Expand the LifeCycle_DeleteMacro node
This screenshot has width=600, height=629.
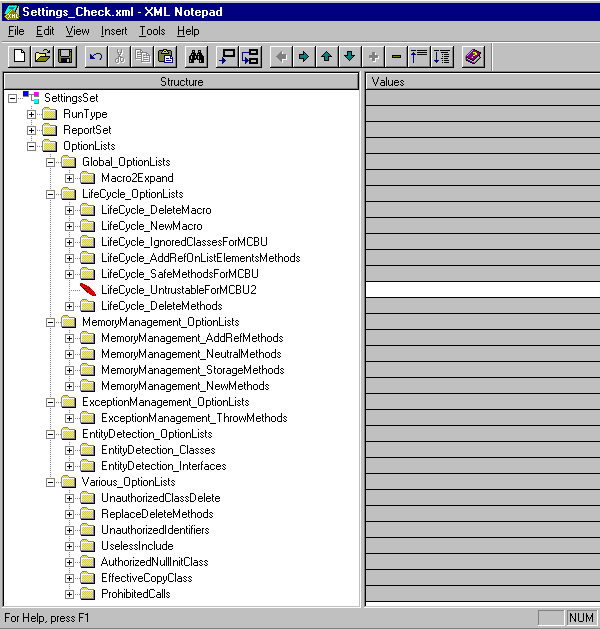(69, 210)
